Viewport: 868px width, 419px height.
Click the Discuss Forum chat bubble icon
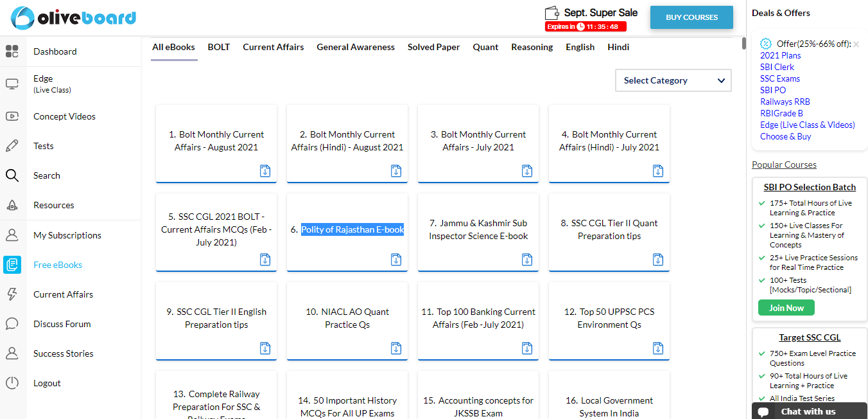coord(12,324)
